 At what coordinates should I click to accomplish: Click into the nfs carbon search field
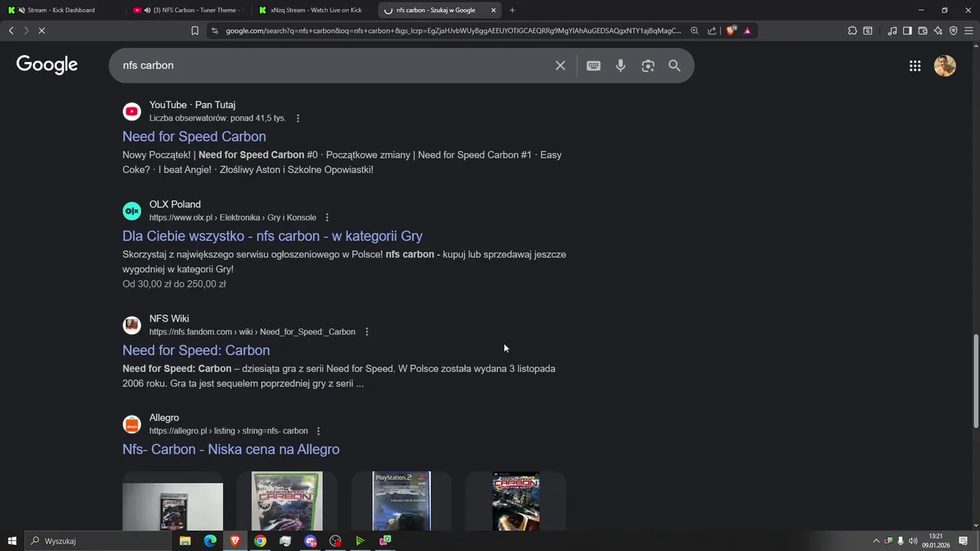click(x=333, y=66)
